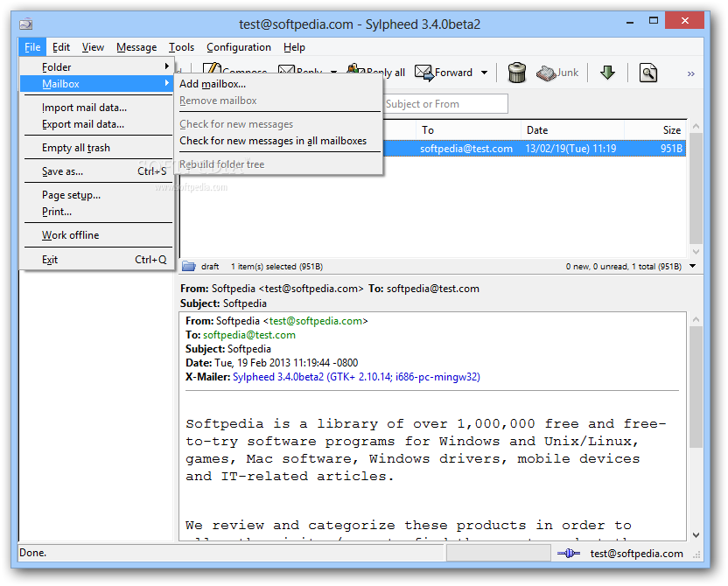Select Exit from File menu
This screenshot has width=728, height=586.
(x=96, y=260)
